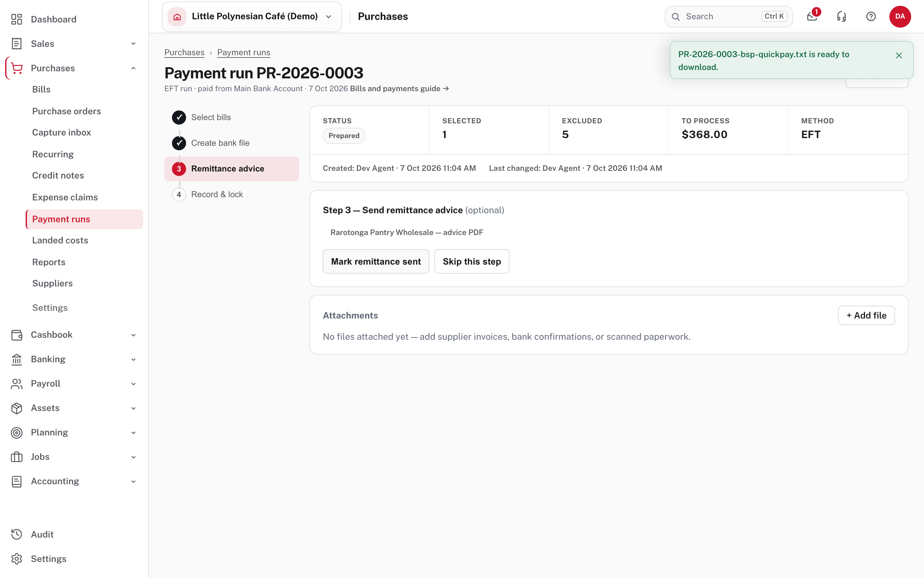Open the Settings gear icon at bottom
Image resolution: width=924 pixels, height=578 pixels.
pos(16,559)
